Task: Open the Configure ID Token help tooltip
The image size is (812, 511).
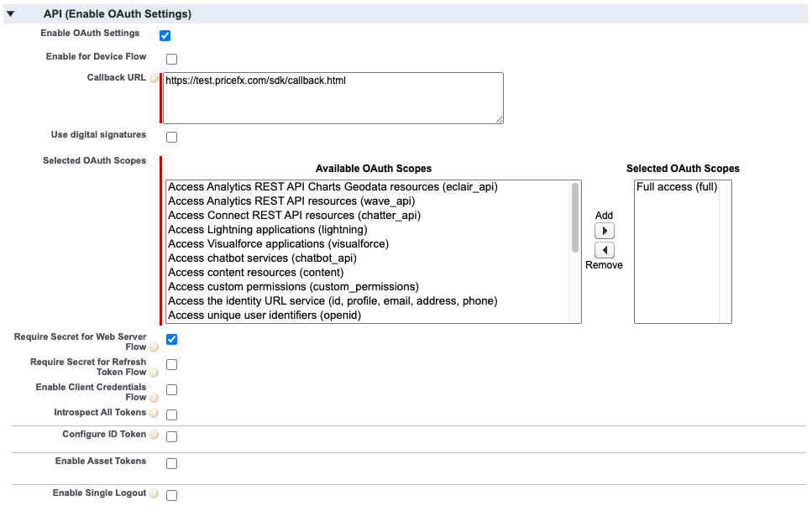Action: click(155, 435)
